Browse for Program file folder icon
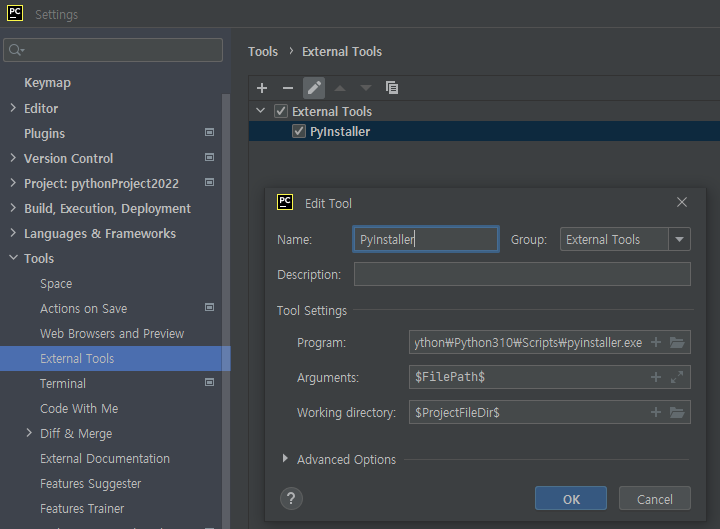The width and height of the screenshot is (720, 529). pyautogui.click(x=677, y=343)
